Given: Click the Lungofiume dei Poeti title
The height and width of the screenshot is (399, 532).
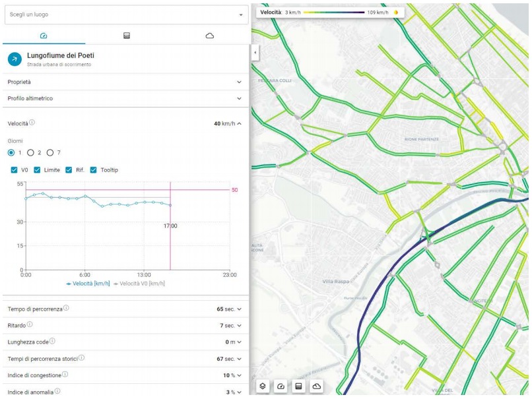Looking at the screenshot, I should coord(61,55).
